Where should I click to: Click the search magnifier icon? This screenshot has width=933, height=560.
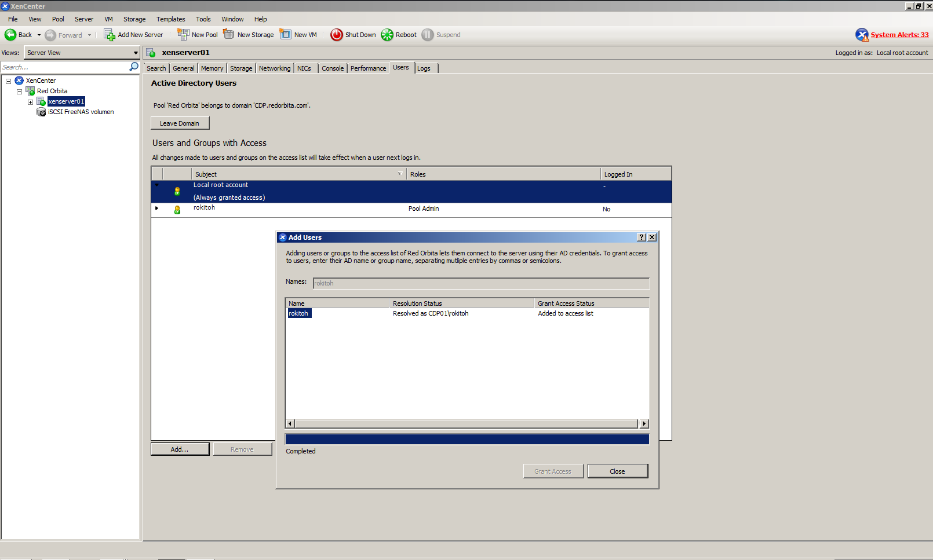(x=134, y=67)
